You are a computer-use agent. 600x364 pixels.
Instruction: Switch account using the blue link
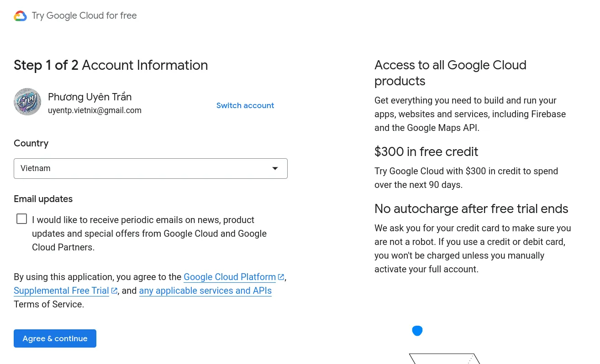245,105
